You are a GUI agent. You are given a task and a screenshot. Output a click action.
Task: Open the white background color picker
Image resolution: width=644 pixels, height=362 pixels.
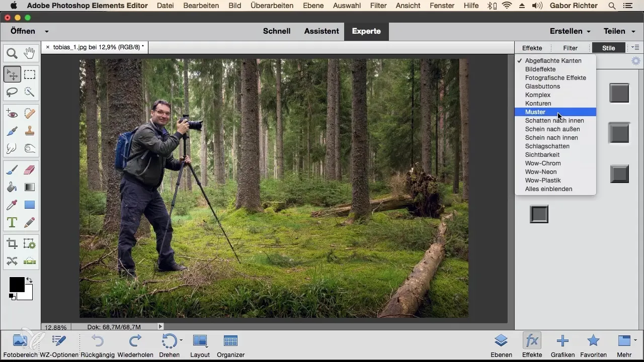(28, 296)
